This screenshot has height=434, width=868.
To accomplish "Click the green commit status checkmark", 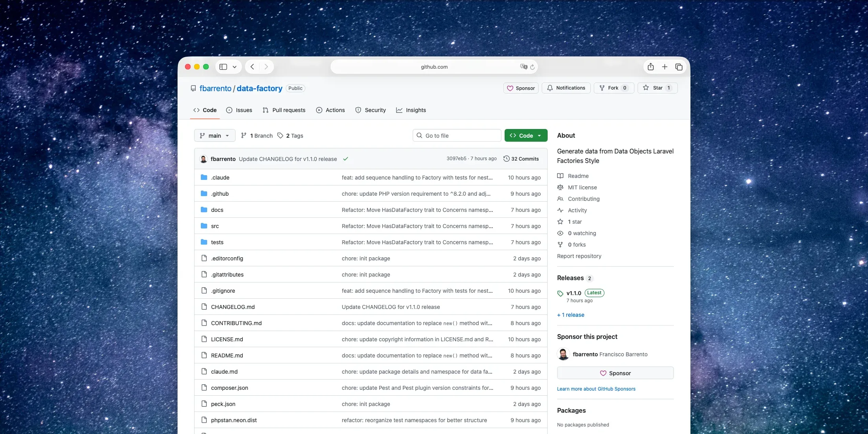I will (x=346, y=159).
